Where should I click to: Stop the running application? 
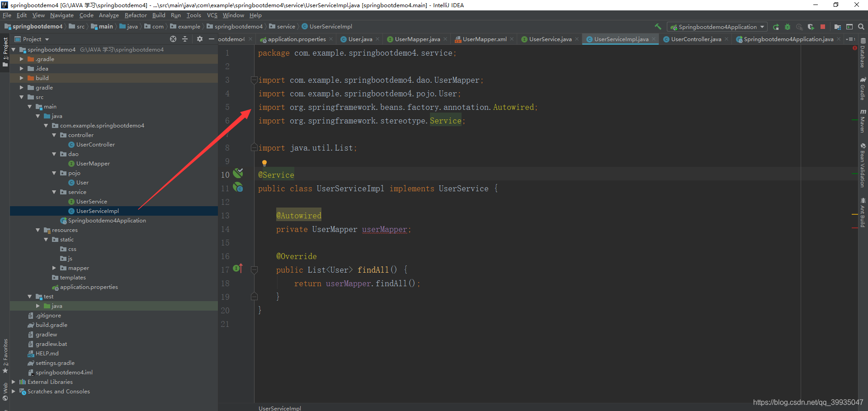823,27
